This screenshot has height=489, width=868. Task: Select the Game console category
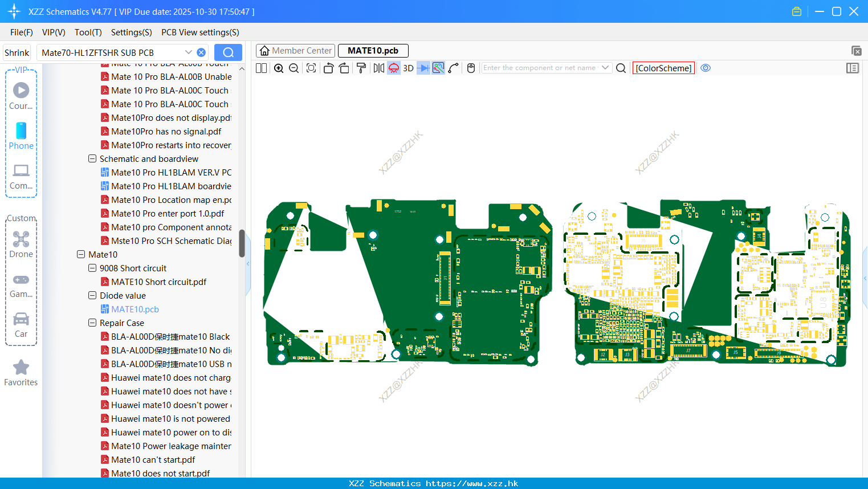pyautogui.click(x=21, y=285)
